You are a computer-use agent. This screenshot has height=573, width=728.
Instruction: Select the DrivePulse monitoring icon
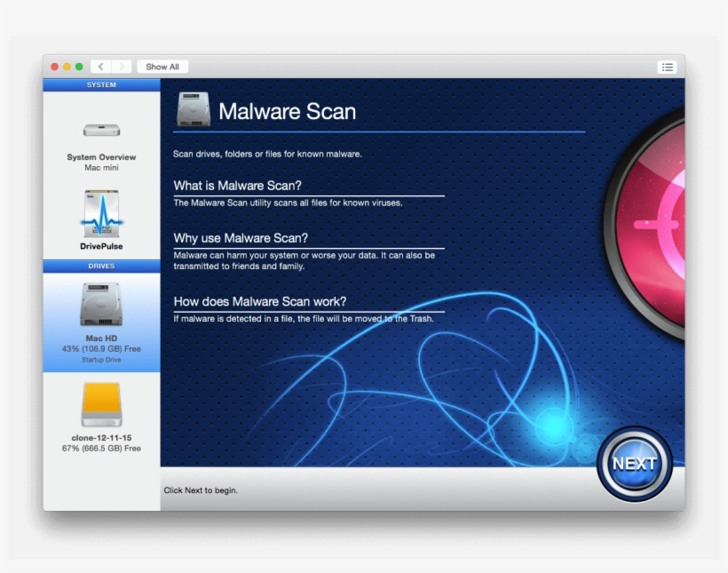[100, 213]
